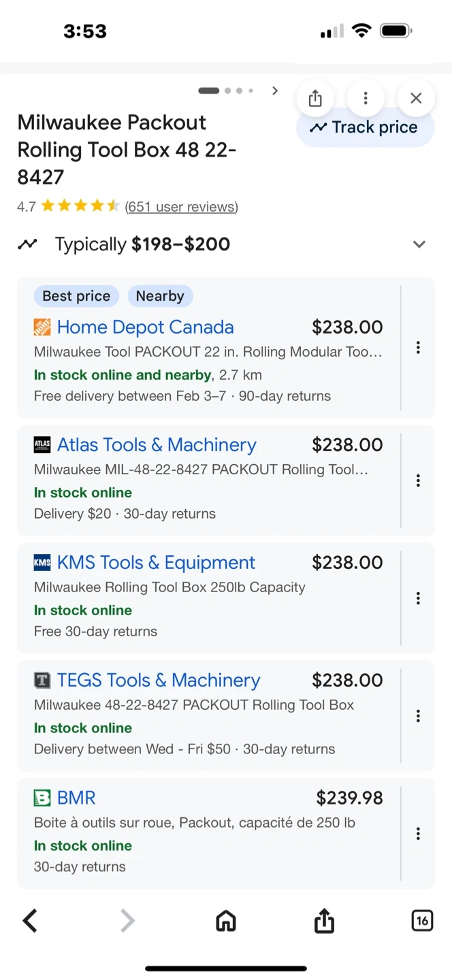Go to next image with carousel arrow
The height and width of the screenshot is (980, 452).
[275, 91]
